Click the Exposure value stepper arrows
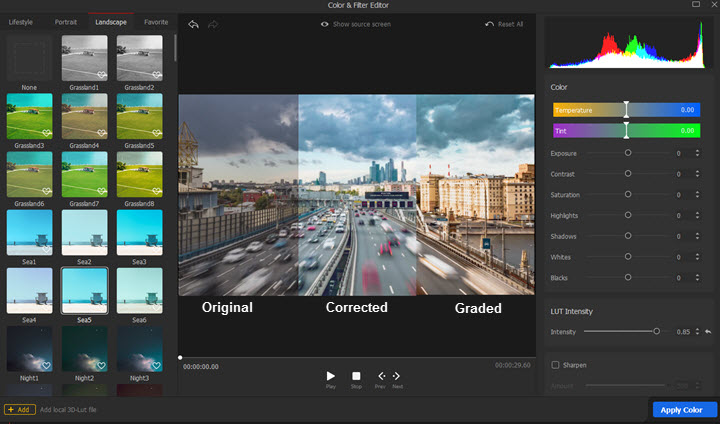 point(697,153)
